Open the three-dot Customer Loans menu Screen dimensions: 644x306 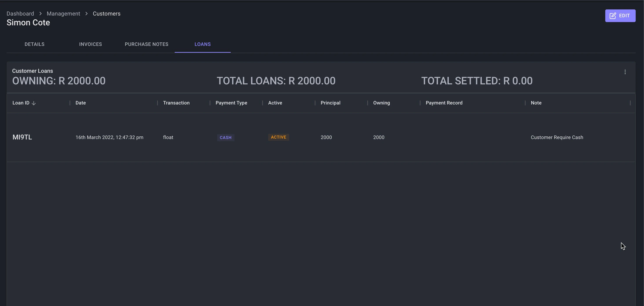625,72
